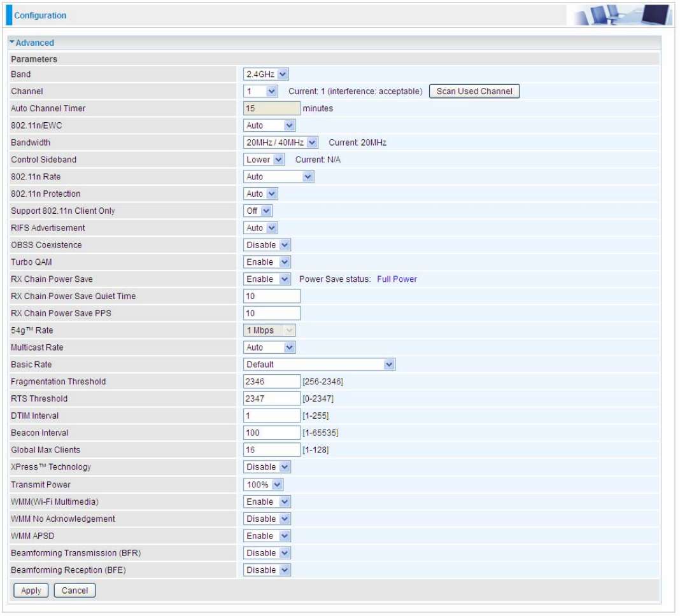Open the Band dropdown

click(x=266, y=74)
